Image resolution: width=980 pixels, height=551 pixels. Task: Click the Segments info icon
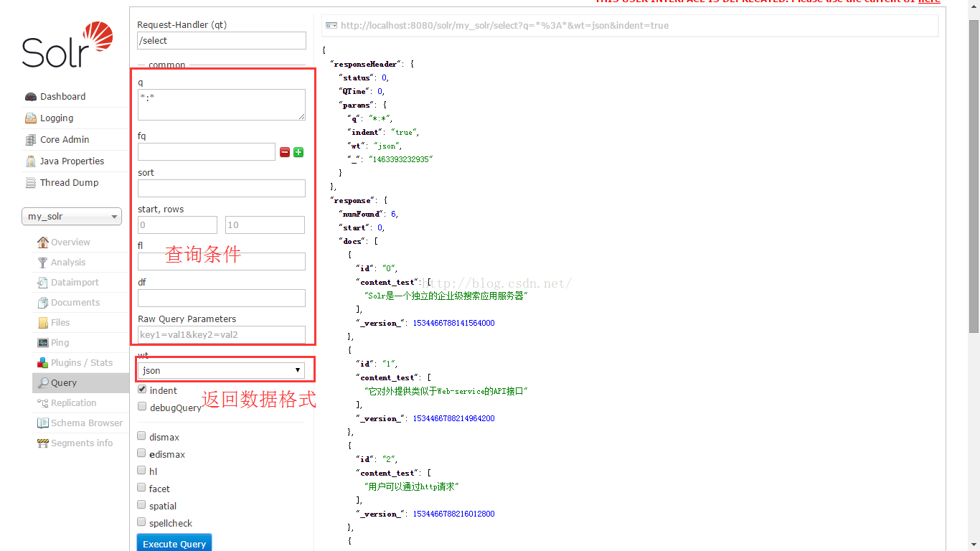[43, 443]
